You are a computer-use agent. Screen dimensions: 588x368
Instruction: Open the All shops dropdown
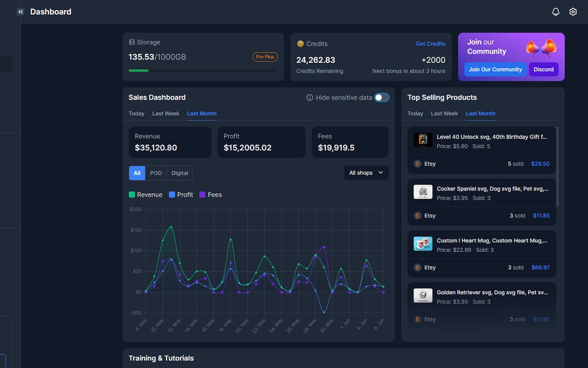pyautogui.click(x=366, y=172)
